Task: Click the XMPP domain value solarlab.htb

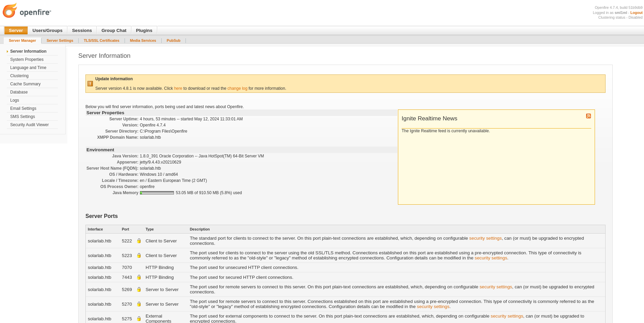Action: 150,137
